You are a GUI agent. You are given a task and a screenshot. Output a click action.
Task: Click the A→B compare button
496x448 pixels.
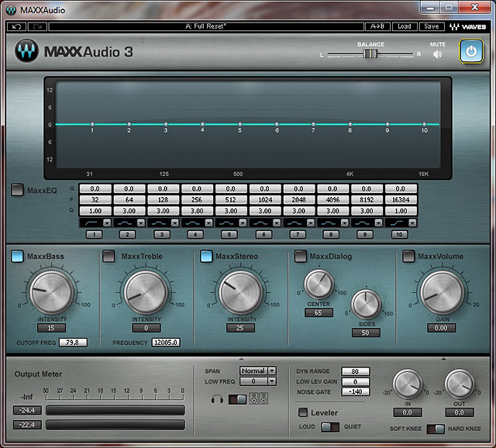(x=377, y=26)
